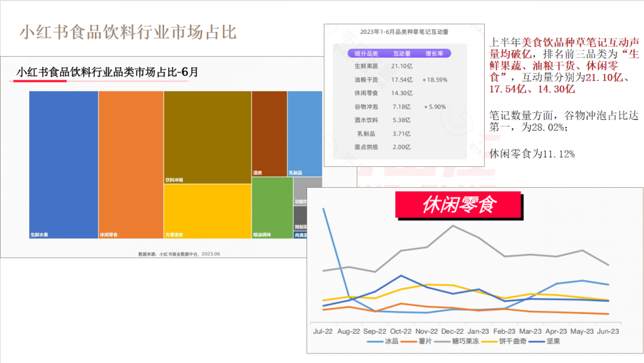Select the orange 休闲零食 treemap block

click(x=131, y=165)
